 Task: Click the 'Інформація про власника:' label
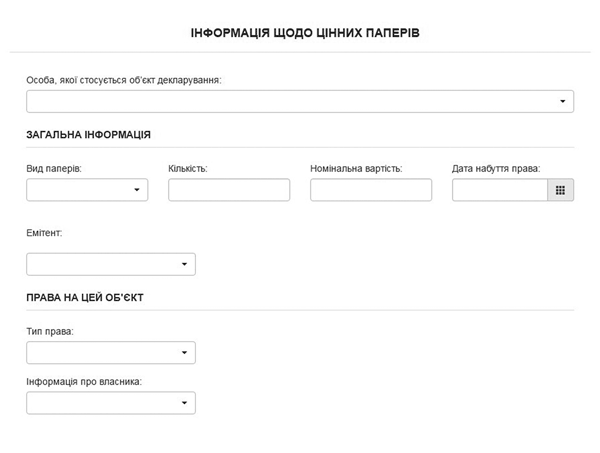coord(84,381)
